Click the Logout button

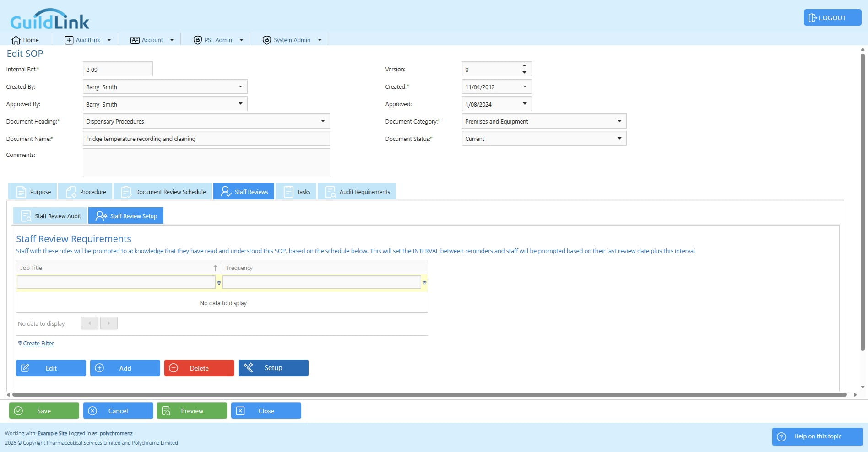coord(832,18)
